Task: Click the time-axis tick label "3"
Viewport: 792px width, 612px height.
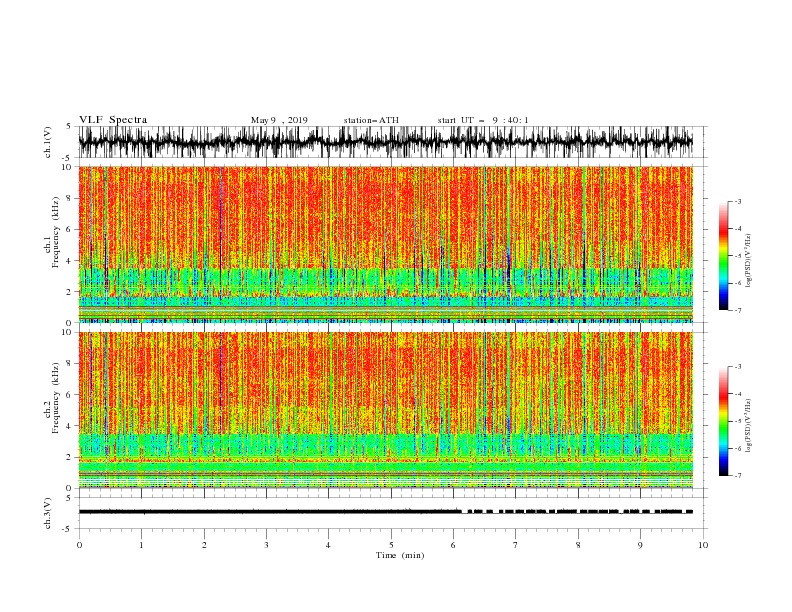Action: click(x=266, y=545)
